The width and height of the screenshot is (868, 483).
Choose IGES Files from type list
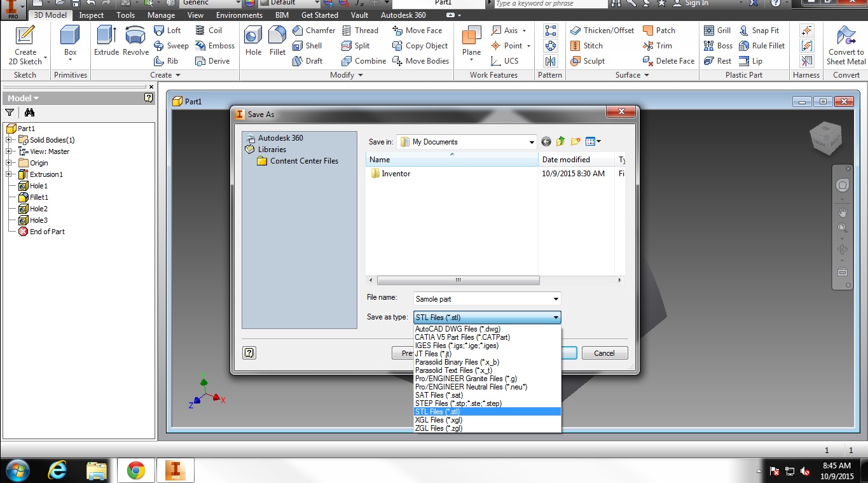pyautogui.click(x=487, y=346)
